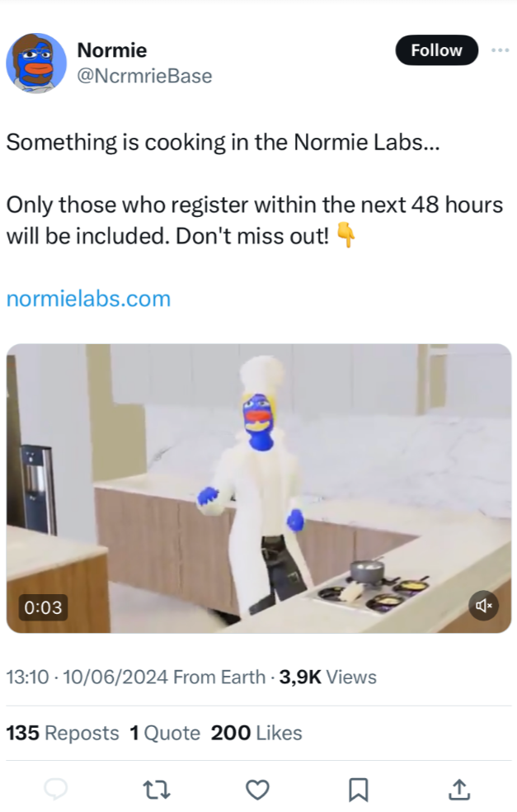
Task: Follow the Normie account
Action: click(x=437, y=50)
